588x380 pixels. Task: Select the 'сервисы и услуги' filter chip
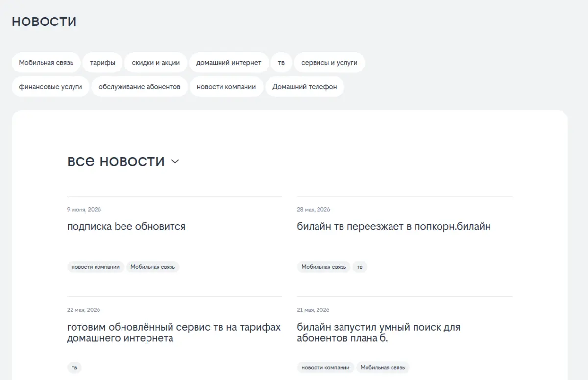click(329, 63)
